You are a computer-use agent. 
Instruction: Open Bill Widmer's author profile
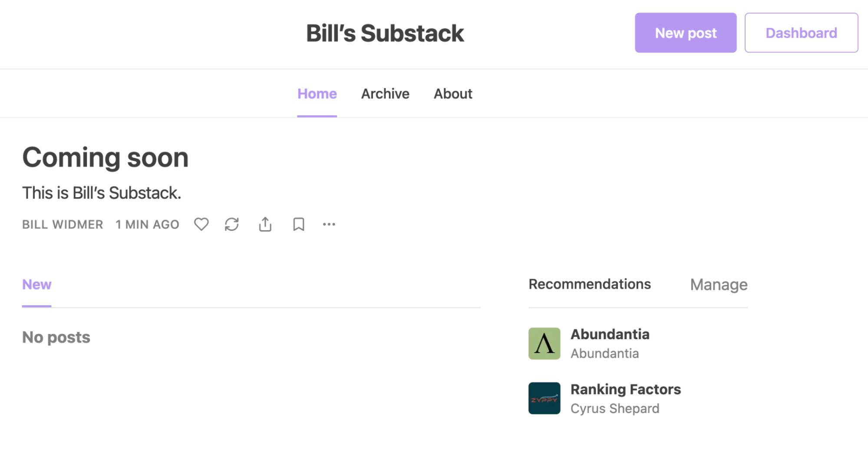[62, 224]
